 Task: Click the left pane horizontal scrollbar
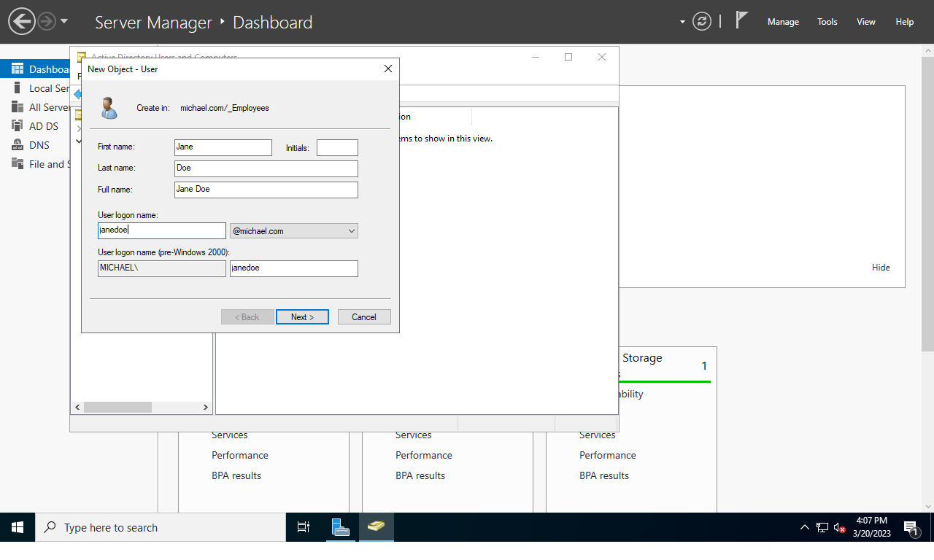tap(117, 408)
